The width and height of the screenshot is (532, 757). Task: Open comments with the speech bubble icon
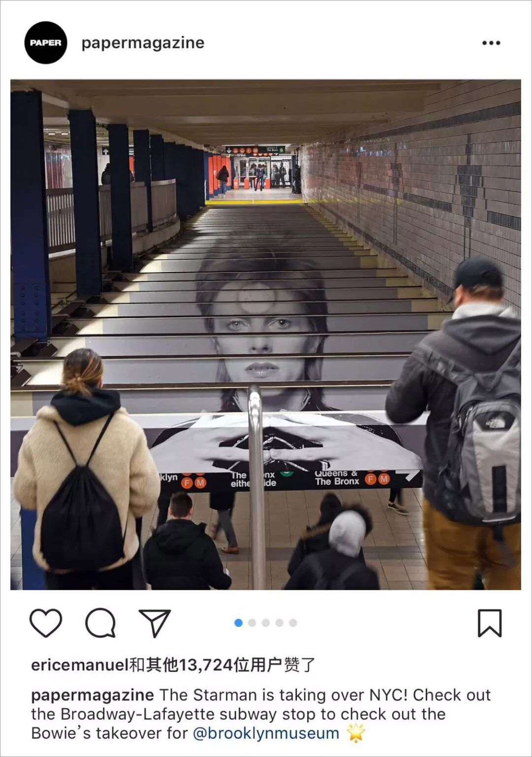(100, 623)
